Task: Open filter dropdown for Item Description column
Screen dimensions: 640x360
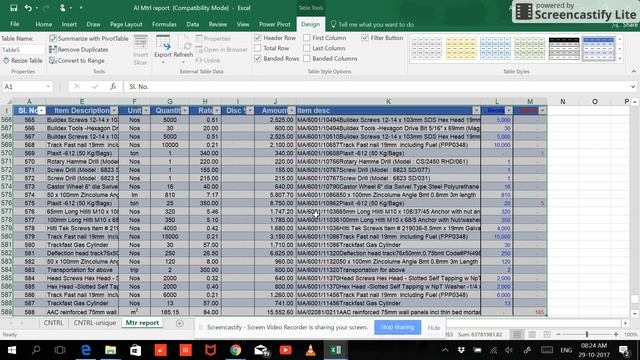Action: tap(114, 111)
